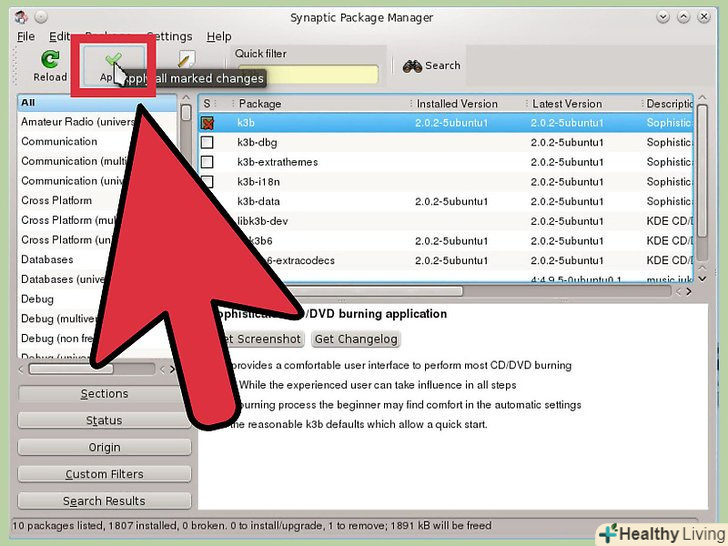The width and height of the screenshot is (728, 546).
Task: Sort by the Description column header
Action: tap(667, 104)
